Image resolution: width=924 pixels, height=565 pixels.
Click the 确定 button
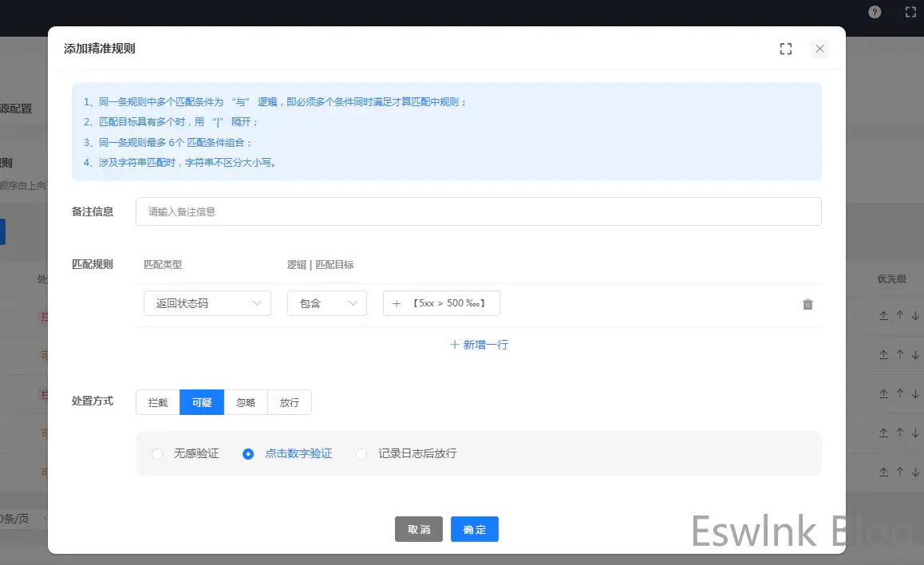point(474,529)
